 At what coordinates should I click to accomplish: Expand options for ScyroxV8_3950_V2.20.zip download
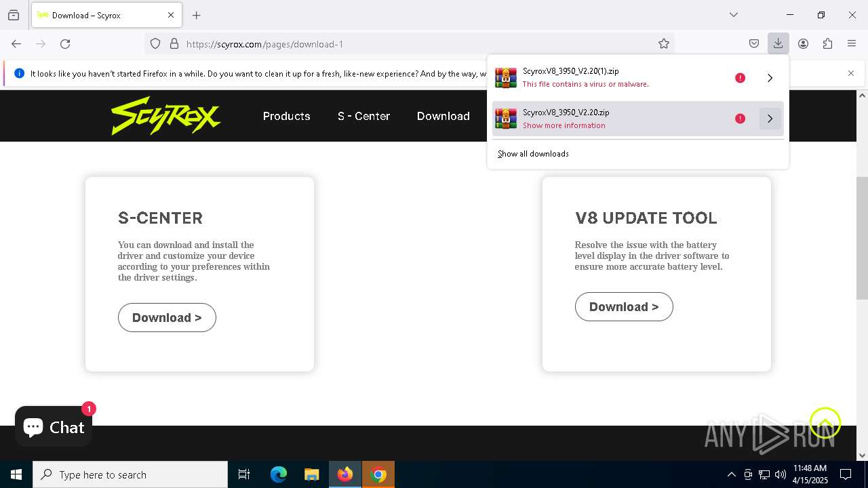click(770, 119)
